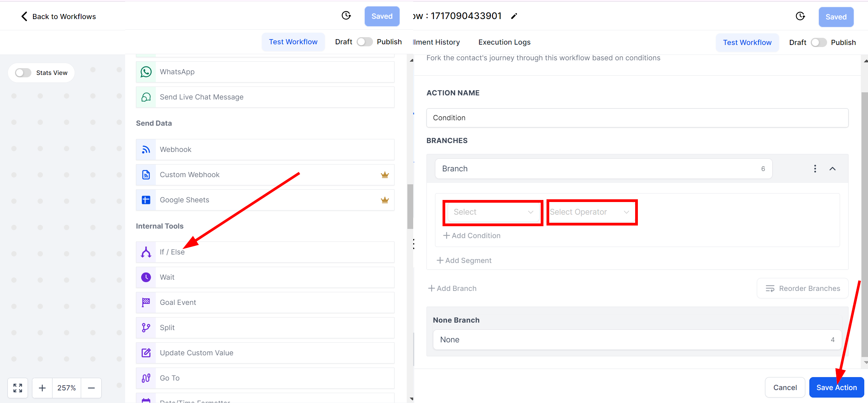This screenshot has height=403, width=868.
Task: Select the Wait clock icon
Action: pos(146,277)
